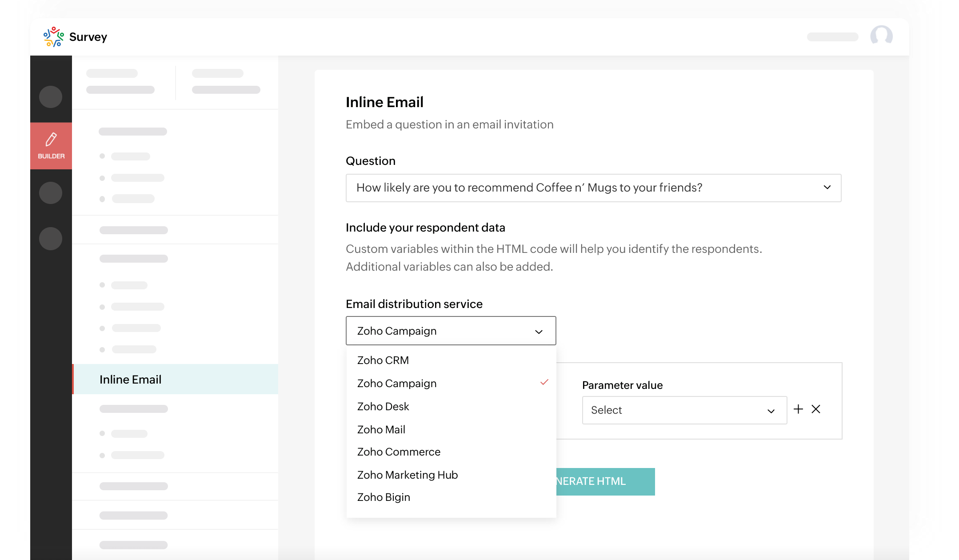This screenshot has height=560, width=959.
Task: Choose Zoho Bigin option
Action: (384, 497)
